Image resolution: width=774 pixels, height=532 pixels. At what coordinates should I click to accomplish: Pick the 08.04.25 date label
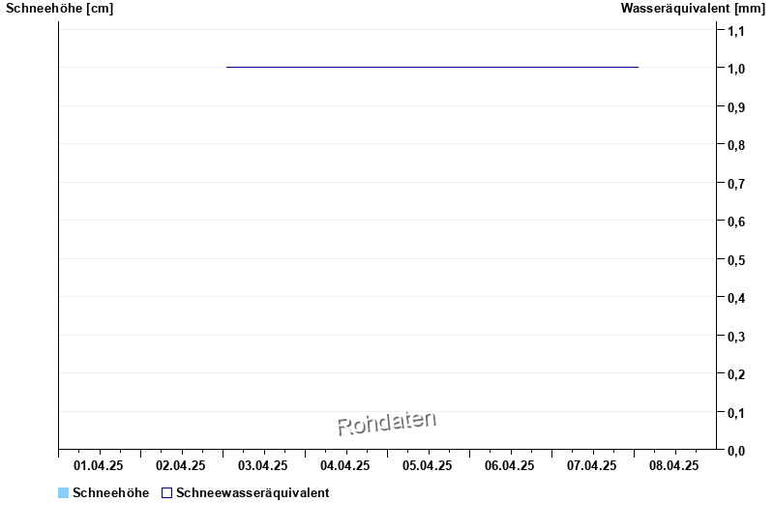674,465
